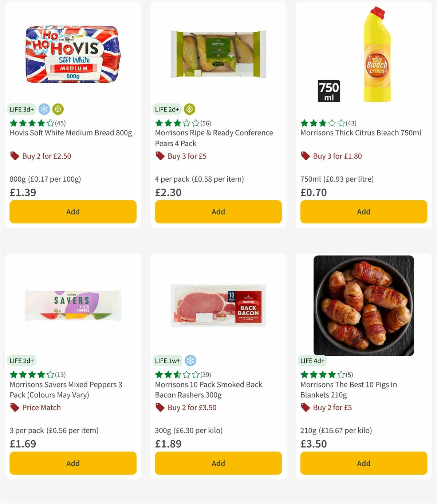Screen dimensions: 437x504
Task: Add the Conference Pears 4 Pack to basket
Action: (218, 212)
